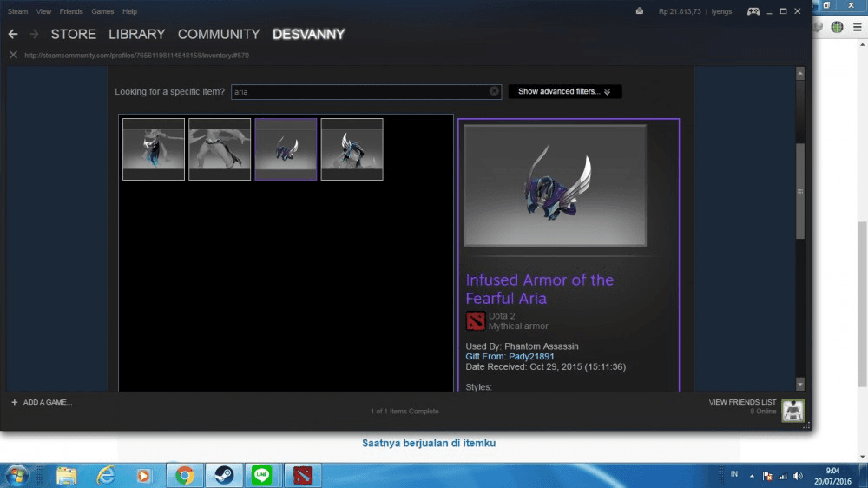
Task: Open the Games menu
Action: (x=102, y=11)
